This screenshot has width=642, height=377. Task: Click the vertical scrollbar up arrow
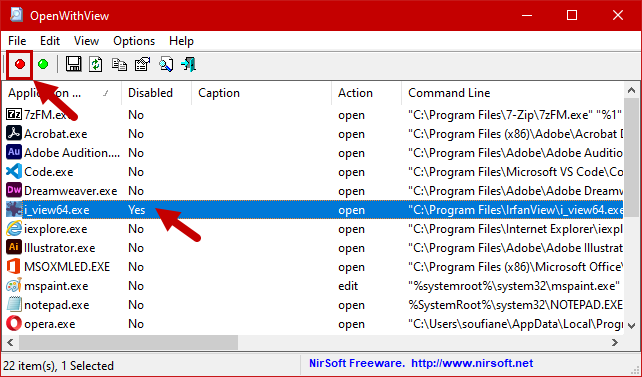click(631, 90)
